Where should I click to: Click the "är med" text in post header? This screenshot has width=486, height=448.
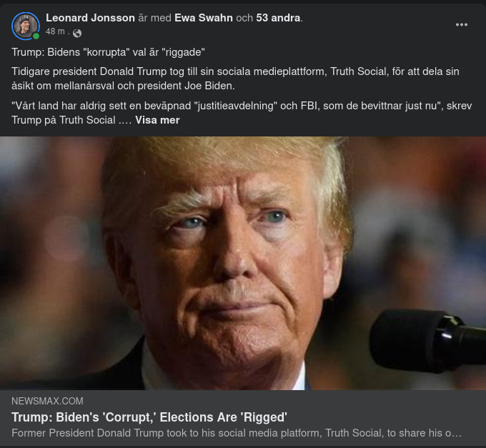pos(154,18)
